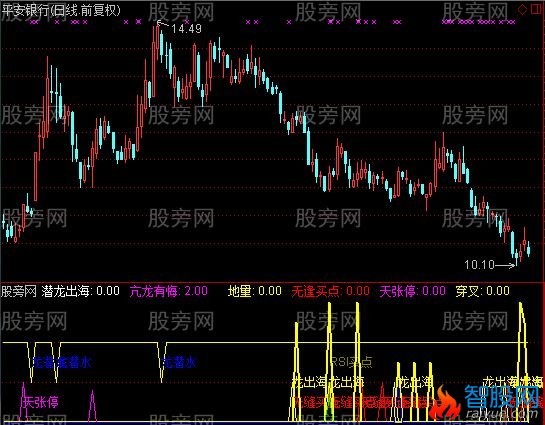
Task: Click the 股旁网 indicator name label left of 潜龙出海
Action: 19,291
